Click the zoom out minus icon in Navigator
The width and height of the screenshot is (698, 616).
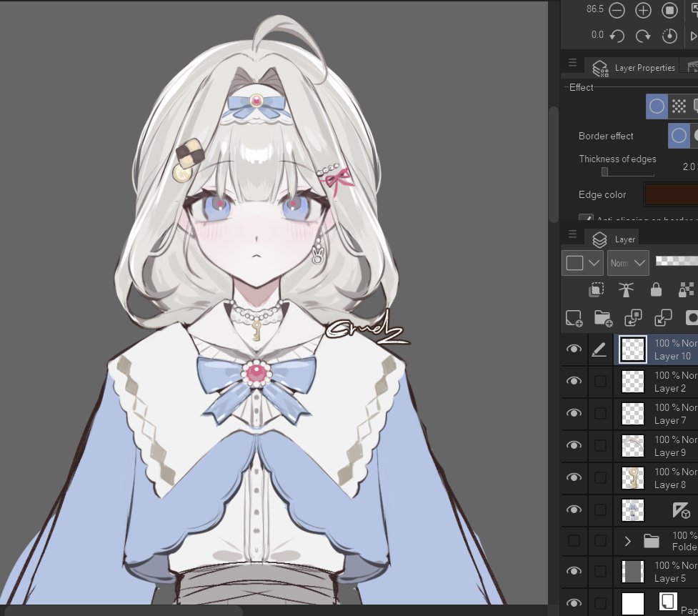[617, 10]
